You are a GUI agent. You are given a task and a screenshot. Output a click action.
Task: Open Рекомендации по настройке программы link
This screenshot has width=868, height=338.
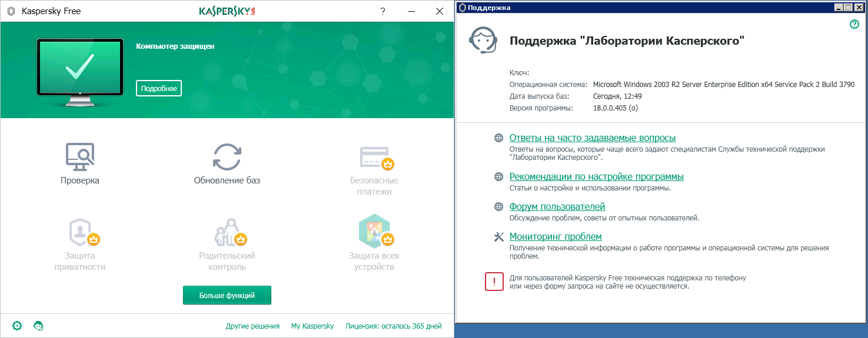[596, 177]
